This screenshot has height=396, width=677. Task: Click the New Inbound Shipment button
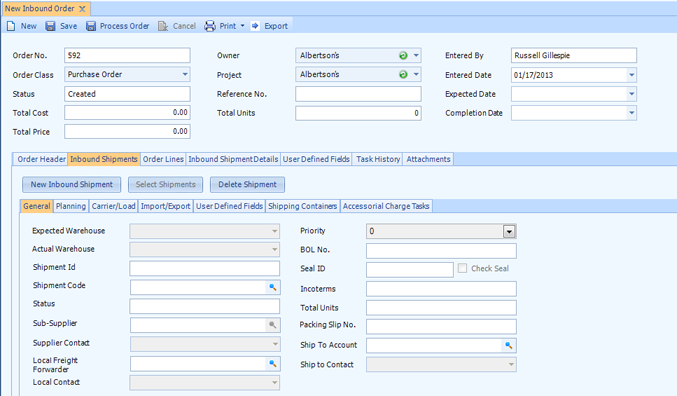(x=72, y=185)
